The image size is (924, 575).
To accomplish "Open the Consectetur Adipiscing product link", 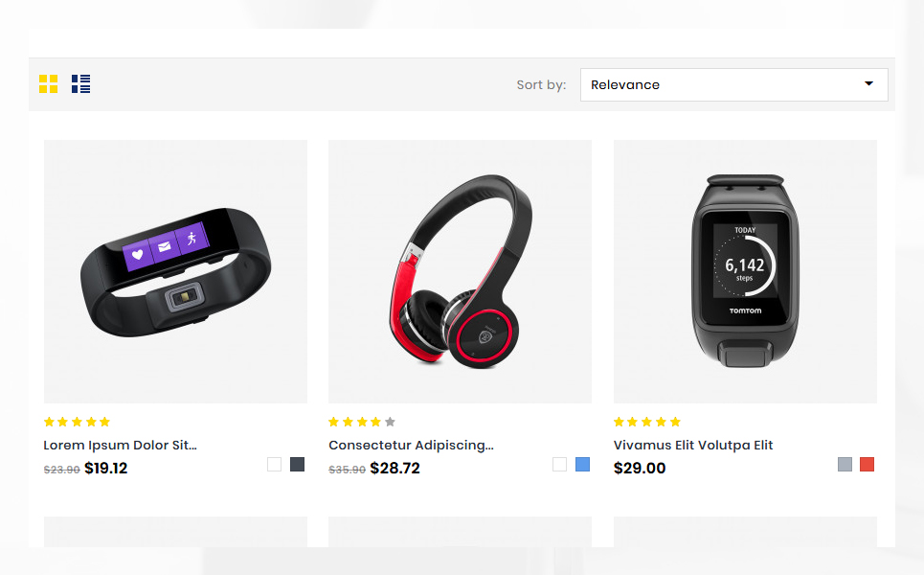I will (x=412, y=446).
